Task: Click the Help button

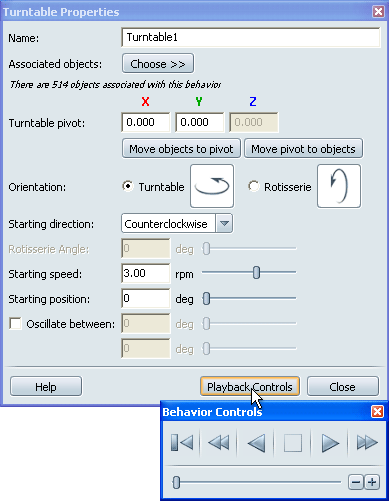Action: 46,387
